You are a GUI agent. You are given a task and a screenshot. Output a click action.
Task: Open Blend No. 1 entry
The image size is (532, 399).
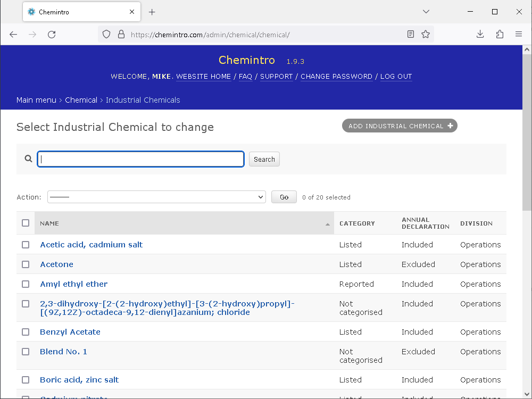(x=63, y=352)
